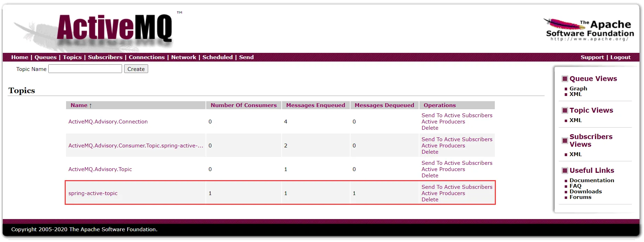The image size is (644, 242).
Task: Open the Connections navigation link
Action: coord(146,57)
